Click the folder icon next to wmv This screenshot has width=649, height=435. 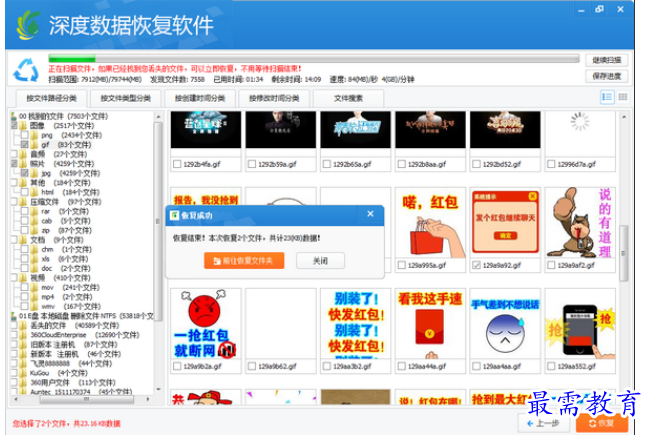click(x=35, y=307)
